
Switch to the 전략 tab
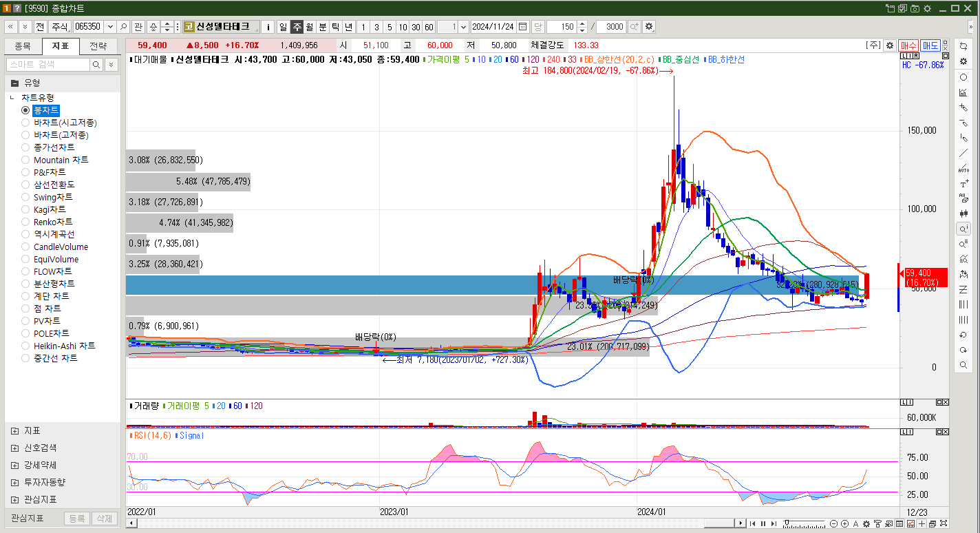pos(98,46)
